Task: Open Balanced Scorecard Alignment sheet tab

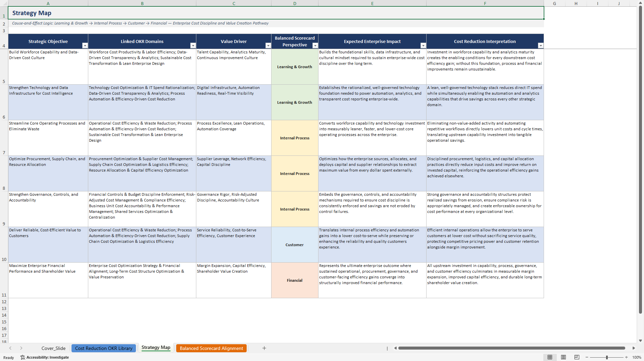Action: [211, 348]
